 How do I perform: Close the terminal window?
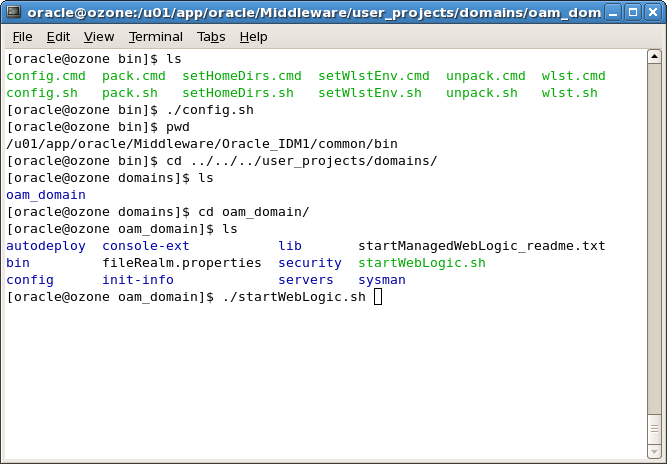click(x=653, y=12)
